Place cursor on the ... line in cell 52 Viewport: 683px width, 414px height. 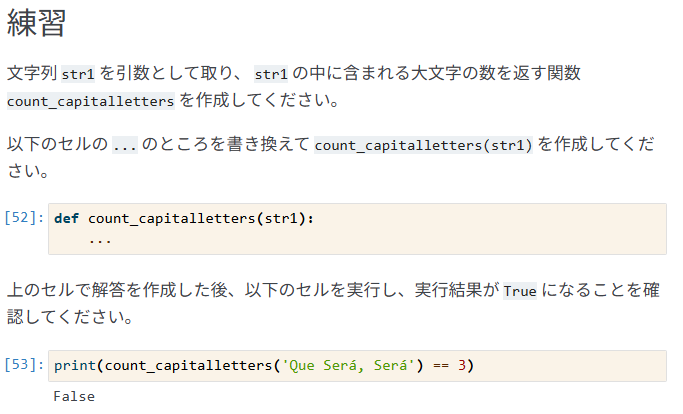point(100,239)
